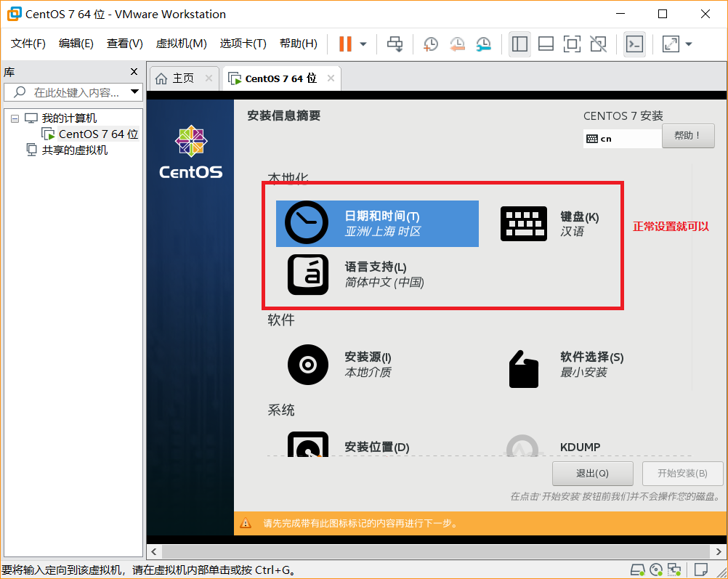
Task: Select 共享的虚拟机 in the library tree
Action: pyautogui.click(x=75, y=150)
